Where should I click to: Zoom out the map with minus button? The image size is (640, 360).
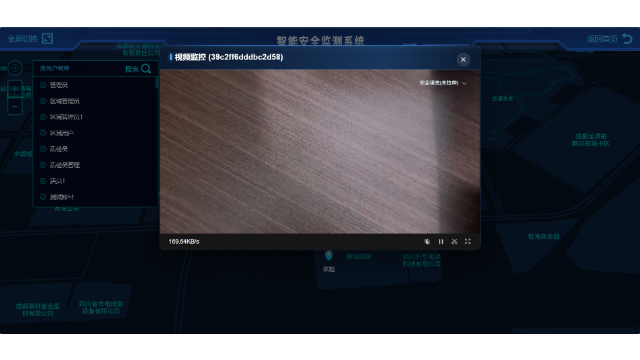pos(15,107)
